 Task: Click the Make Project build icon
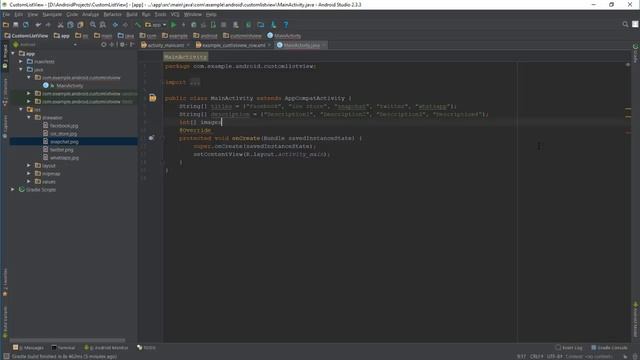(138, 25)
